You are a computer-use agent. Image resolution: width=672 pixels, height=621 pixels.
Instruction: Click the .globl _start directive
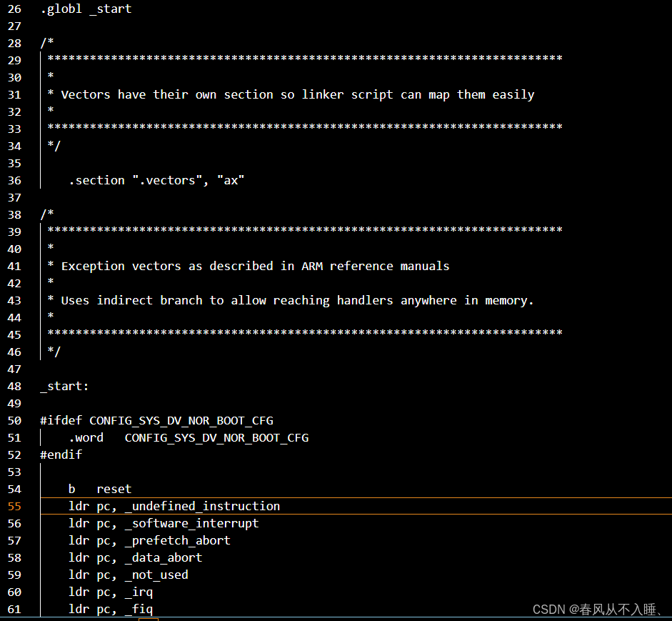pos(86,9)
